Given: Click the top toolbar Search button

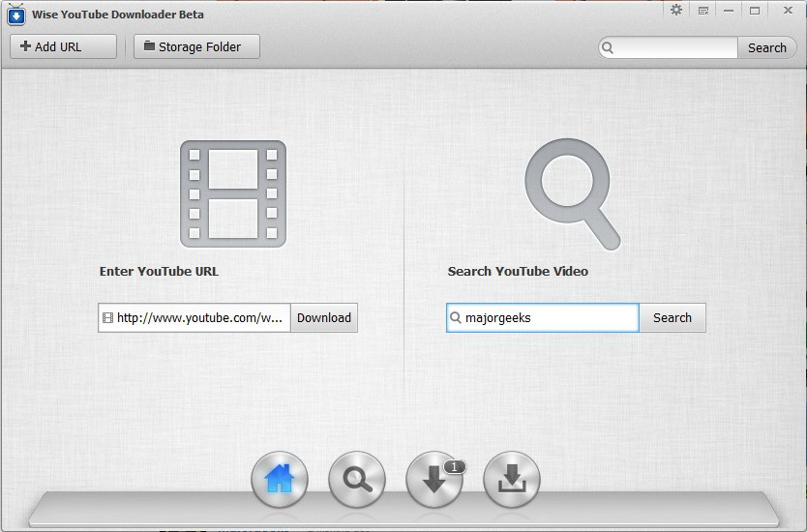Looking at the screenshot, I should [767, 47].
